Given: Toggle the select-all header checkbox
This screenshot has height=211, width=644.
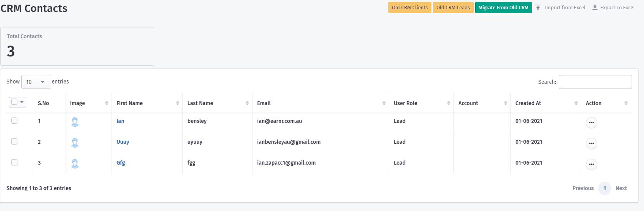Looking at the screenshot, I should [x=14, y=102].
